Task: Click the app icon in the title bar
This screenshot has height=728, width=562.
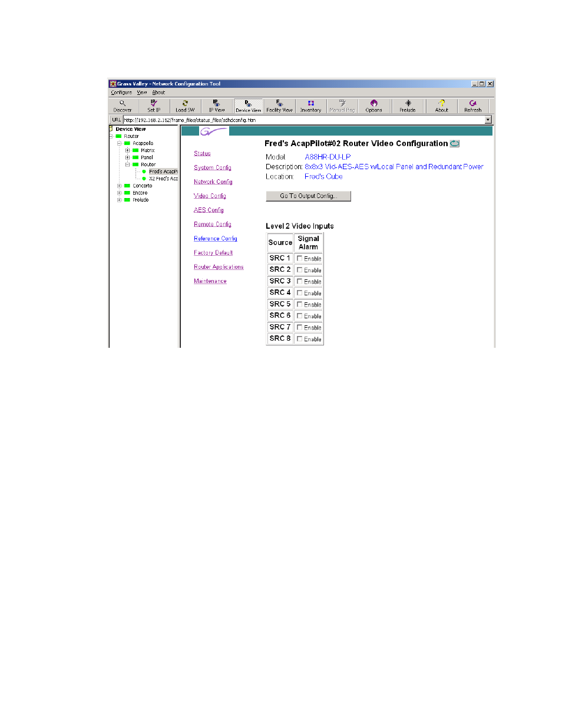Action: point(113,84)
